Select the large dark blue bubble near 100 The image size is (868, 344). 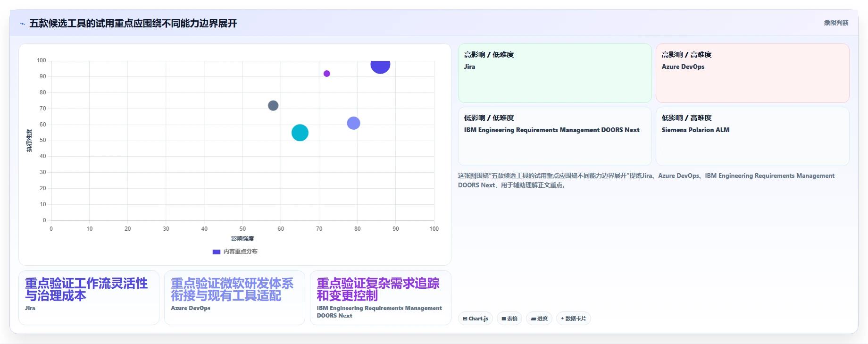tap(380, 65)
